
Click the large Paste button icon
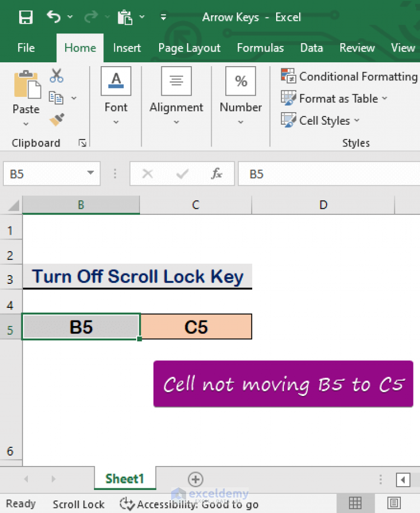point(27,84)
